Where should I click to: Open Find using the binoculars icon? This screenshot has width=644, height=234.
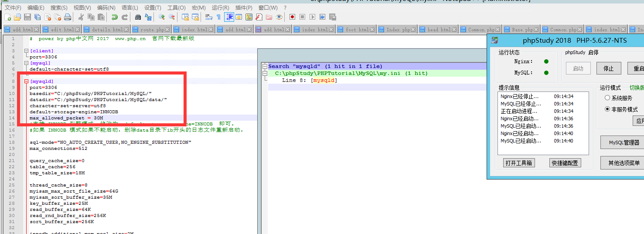tap(138, 17)
